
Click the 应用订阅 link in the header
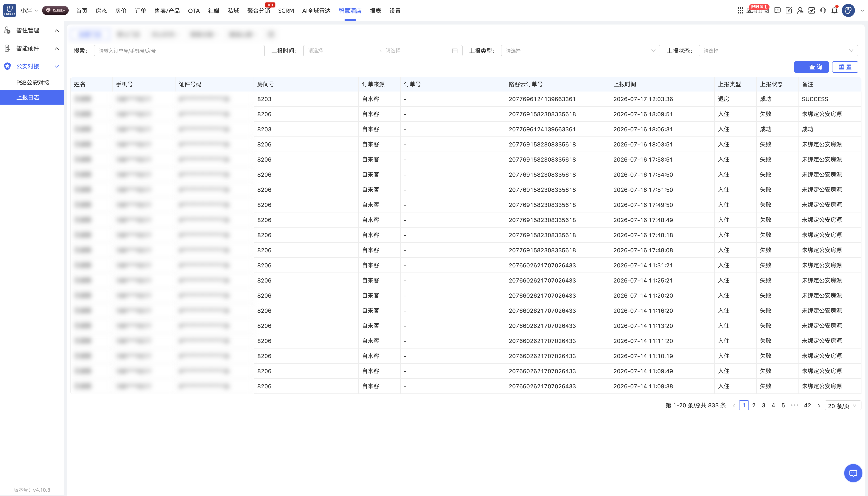tap(757, 11)
